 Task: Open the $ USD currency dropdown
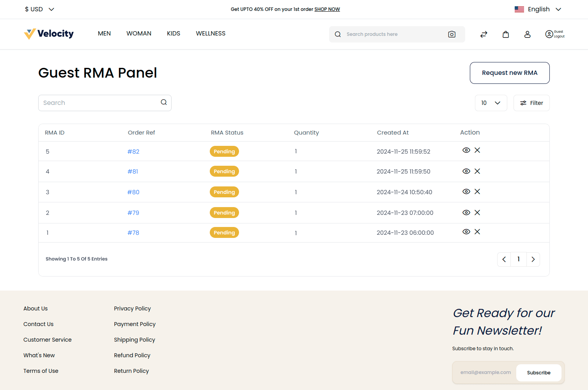point(39,9)
